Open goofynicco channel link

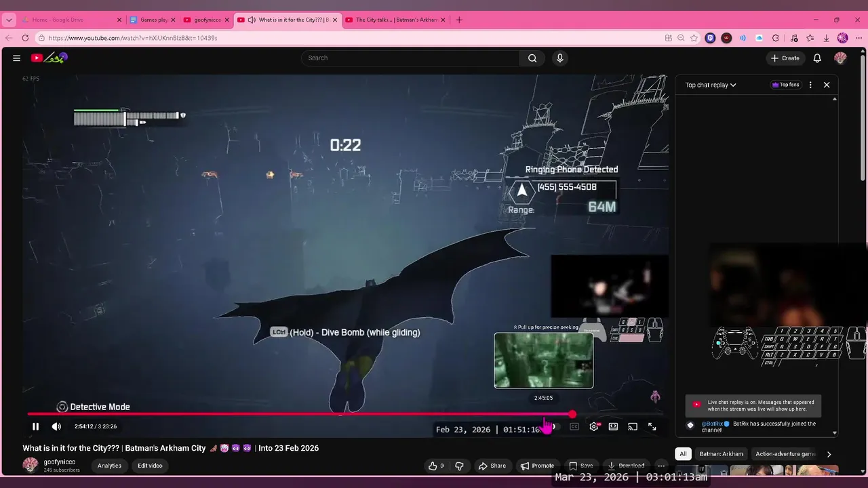pos(60,462)
